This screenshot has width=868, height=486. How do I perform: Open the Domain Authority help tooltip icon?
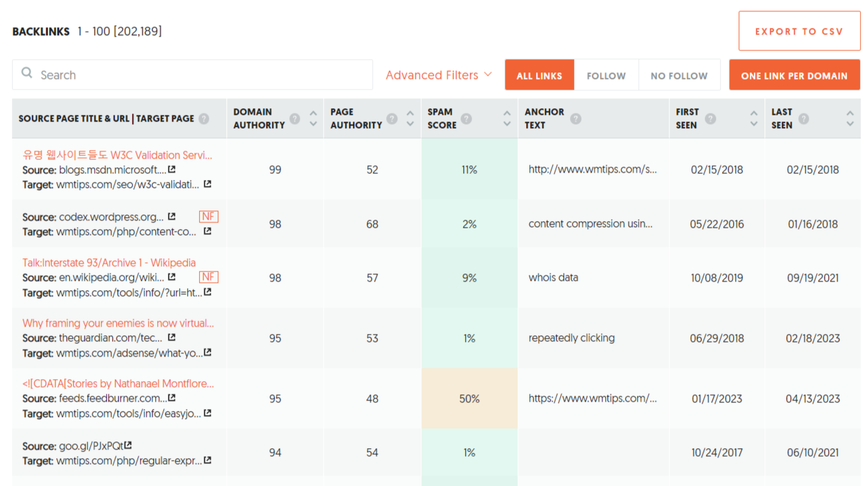[295, 119]
